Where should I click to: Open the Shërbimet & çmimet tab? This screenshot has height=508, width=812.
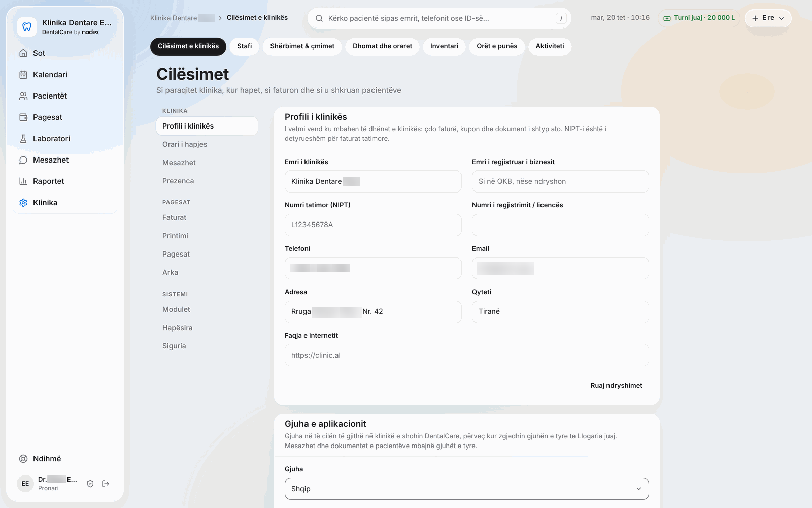click(x=302, y=46)
